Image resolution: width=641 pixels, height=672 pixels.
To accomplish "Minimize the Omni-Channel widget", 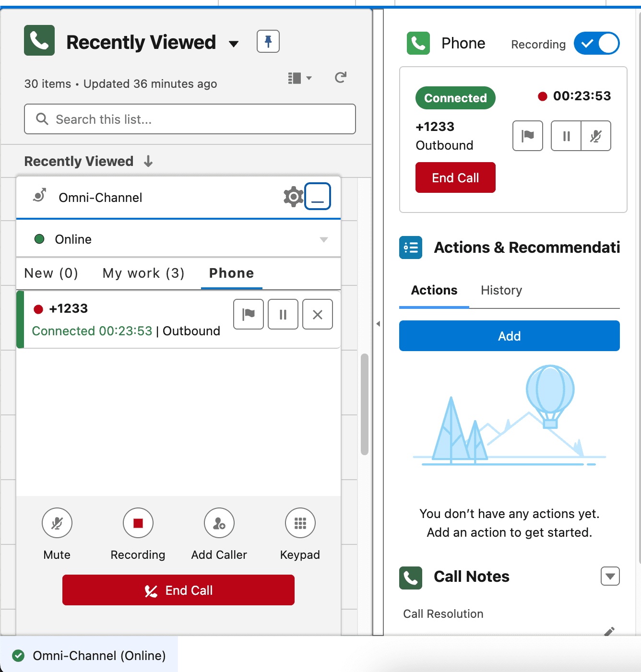I will [318, 196].
